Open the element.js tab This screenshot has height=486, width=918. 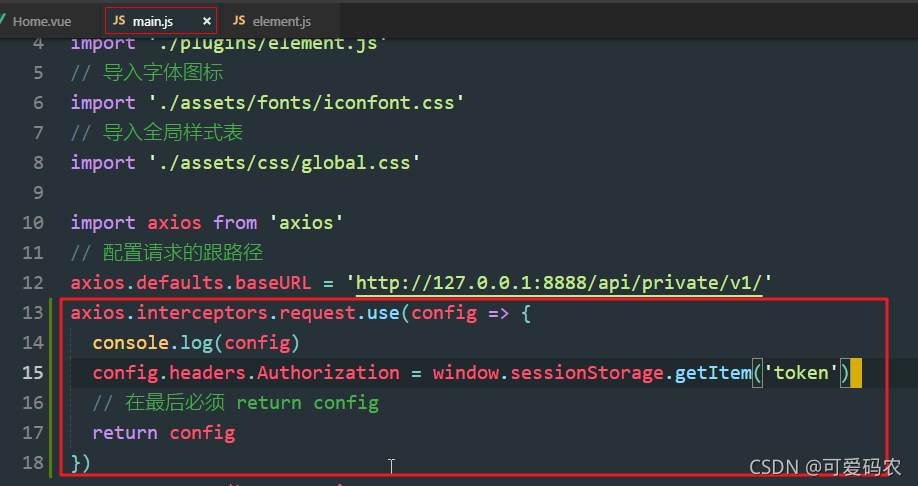coord(282,22)
